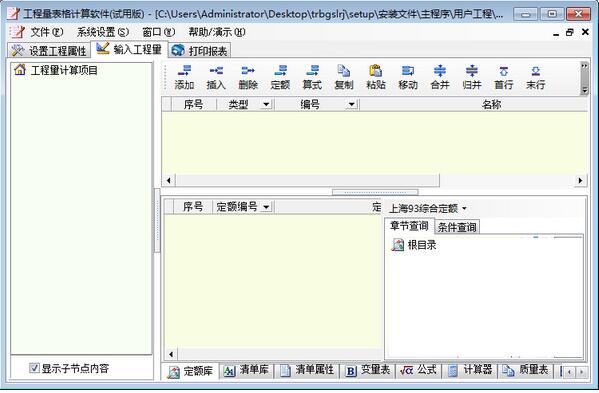This screenshot has width=599, height=393.
Task: Click the 添加 (Add) toolbar icon
Action: [185, 77]
